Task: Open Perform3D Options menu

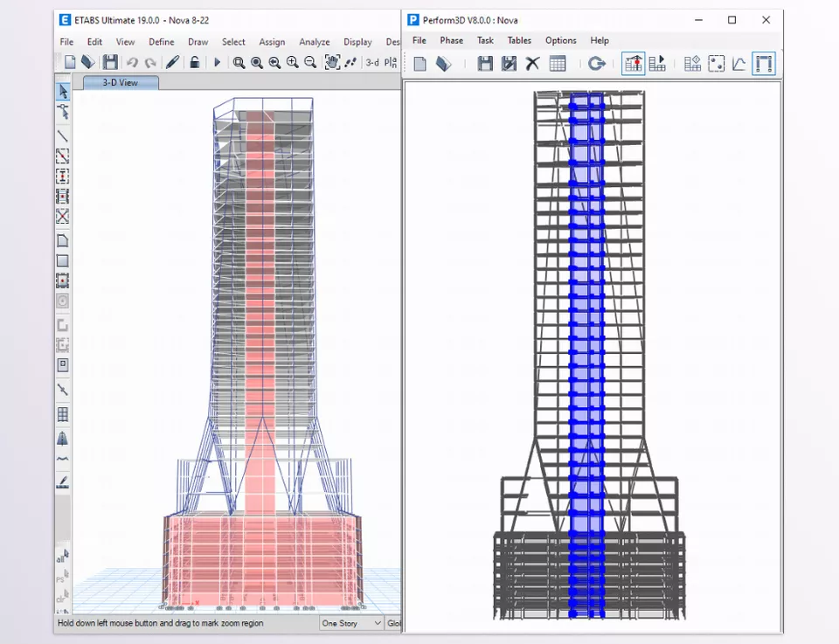Action: (561, 41)
